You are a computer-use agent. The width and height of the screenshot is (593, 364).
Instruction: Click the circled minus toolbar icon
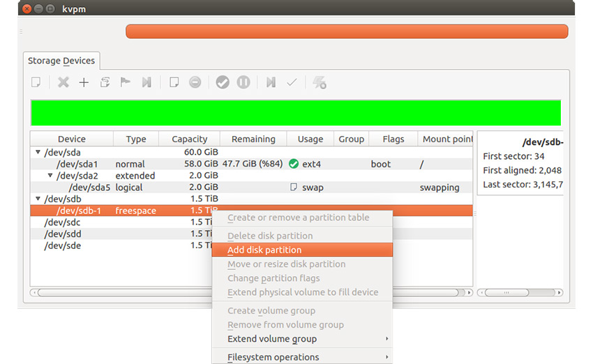(195, 82)
